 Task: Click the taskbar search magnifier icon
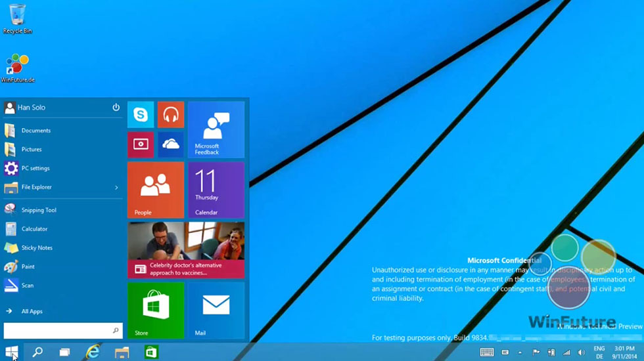click(37, 352)
